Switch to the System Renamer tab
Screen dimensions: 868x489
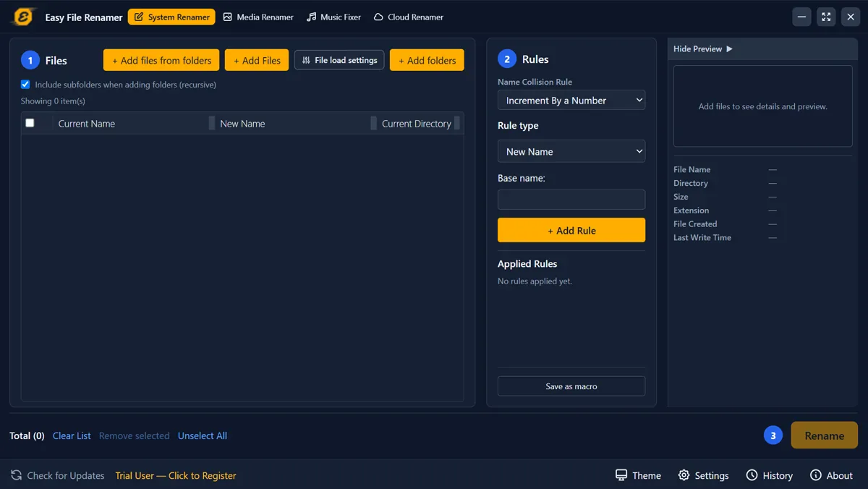[171, 17]
